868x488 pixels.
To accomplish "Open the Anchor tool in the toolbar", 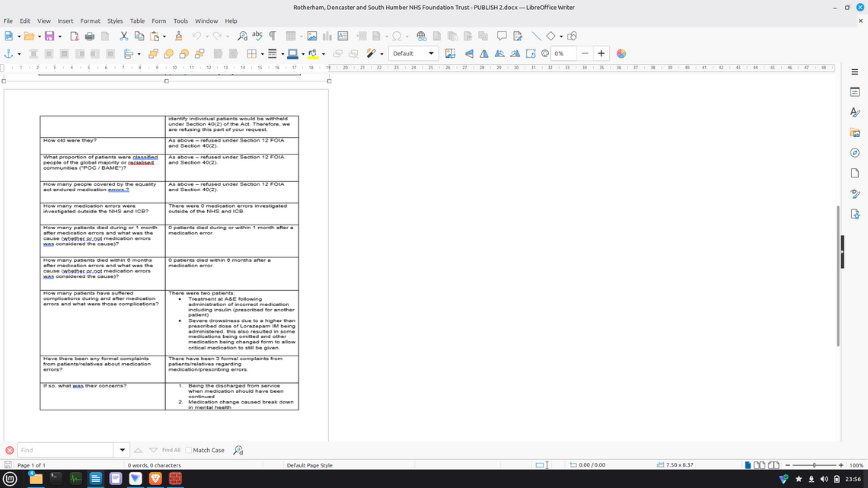I will (x=9, y=54).
